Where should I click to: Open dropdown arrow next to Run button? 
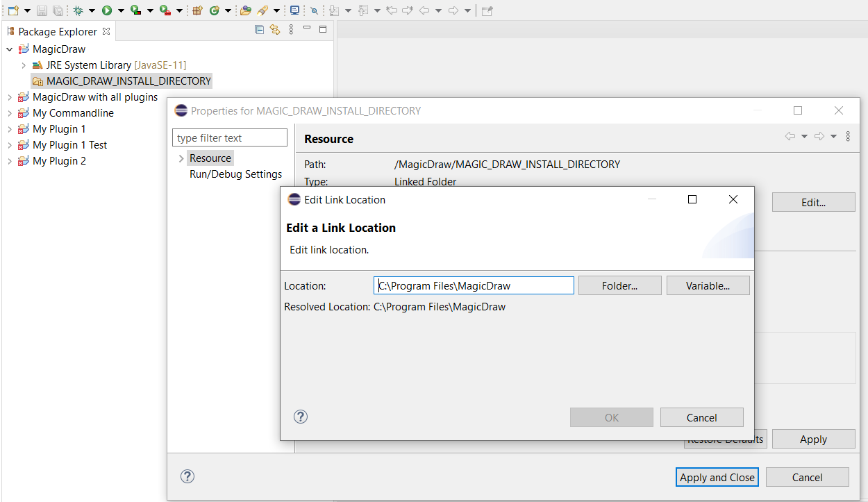(x=121, y=10)
